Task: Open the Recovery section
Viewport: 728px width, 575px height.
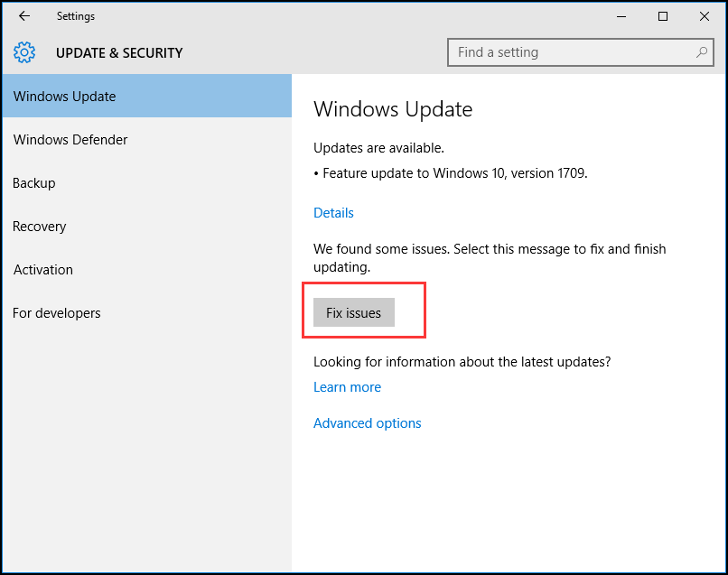Action: pos(39,227)
